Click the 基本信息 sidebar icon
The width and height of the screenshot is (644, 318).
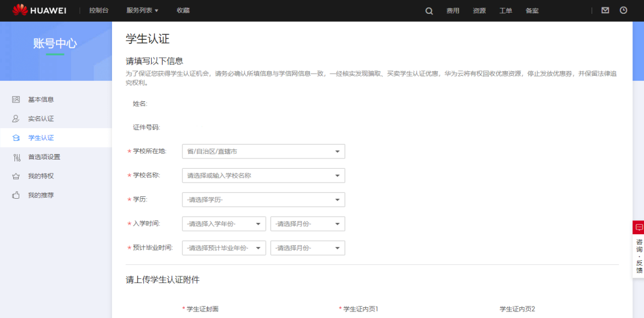click(x=16, y=99)
